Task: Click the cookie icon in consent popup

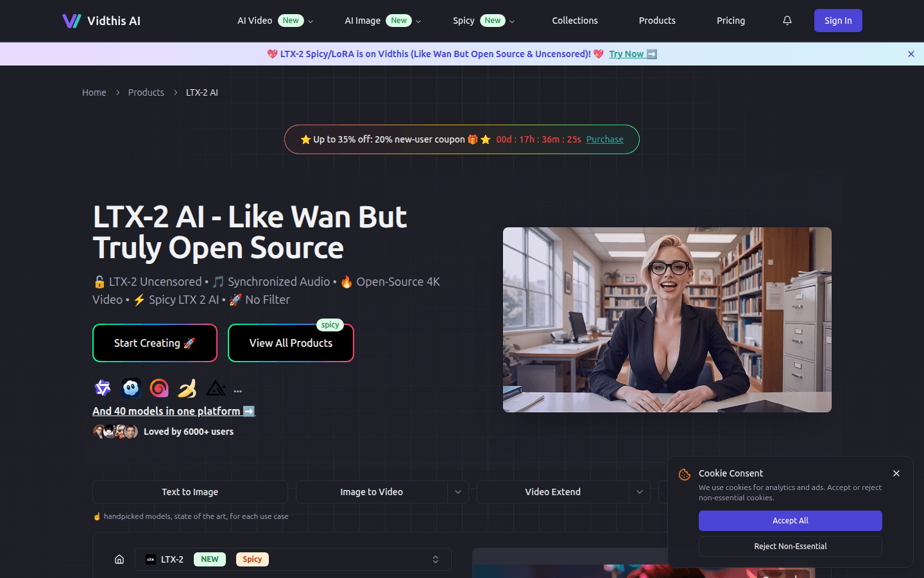Action: point(685,475)
